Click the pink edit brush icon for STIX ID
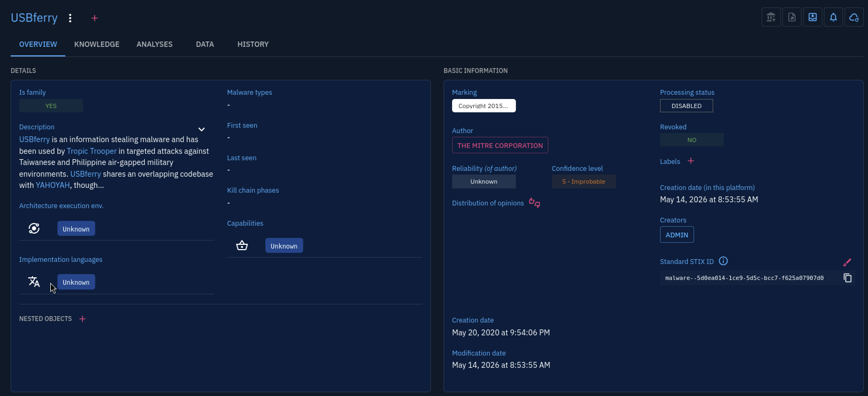Screen dimensions: 868x396 [x=847, y=262]
